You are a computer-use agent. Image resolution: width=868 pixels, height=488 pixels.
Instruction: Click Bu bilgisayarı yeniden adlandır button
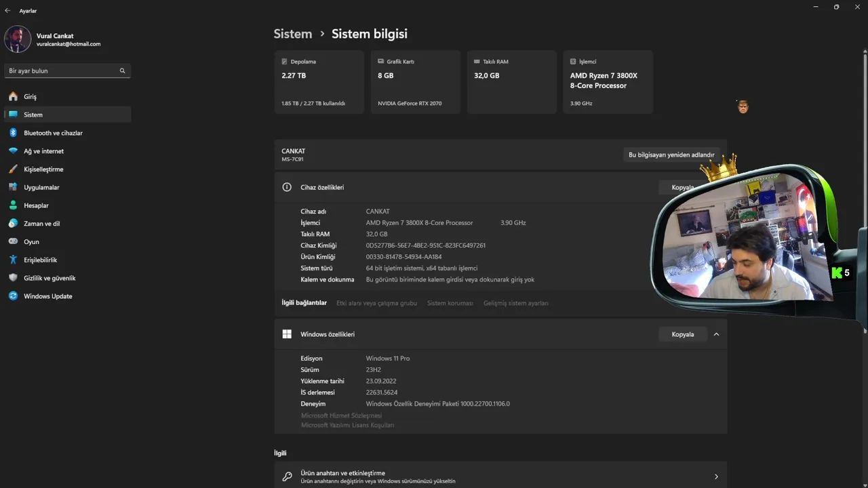click(671, 155)
